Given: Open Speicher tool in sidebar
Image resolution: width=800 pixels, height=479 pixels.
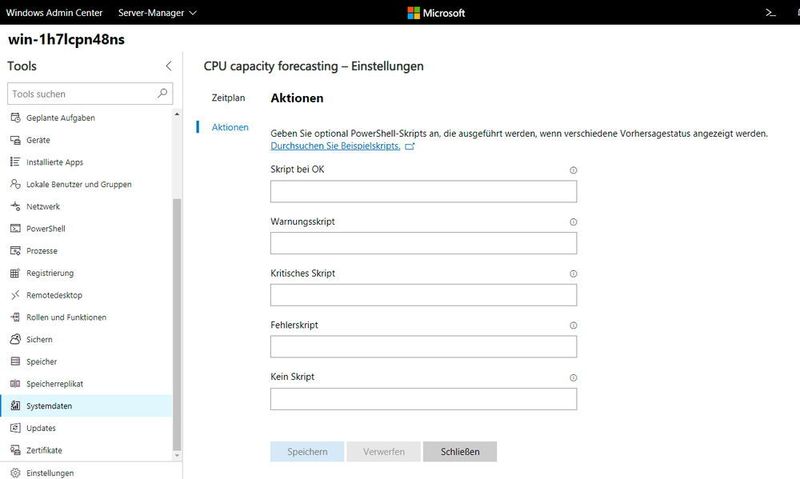Looking at the screenshot, I should point(87,362).
